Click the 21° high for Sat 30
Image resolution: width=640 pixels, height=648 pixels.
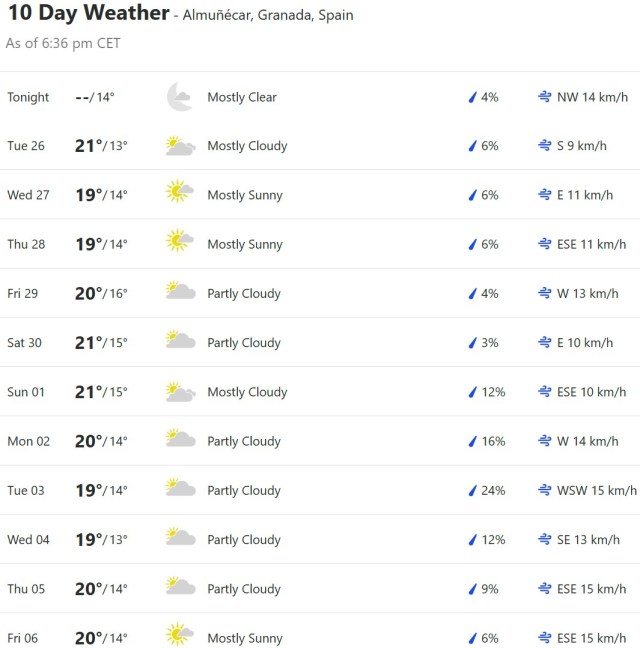[x=88, y=343]
